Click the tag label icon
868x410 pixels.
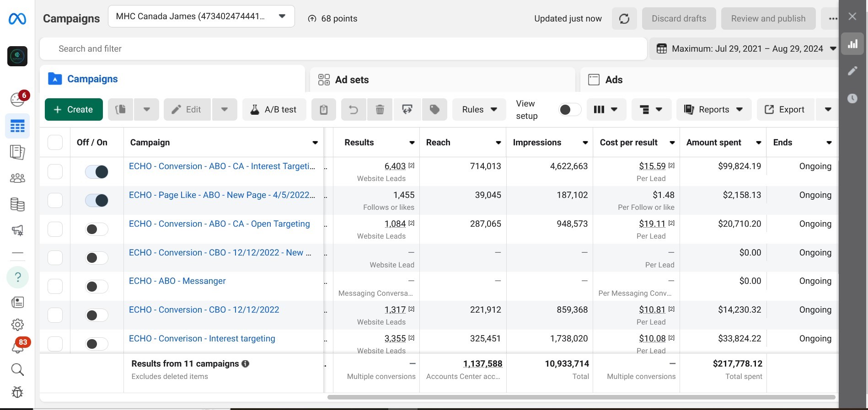pos(434,110)
